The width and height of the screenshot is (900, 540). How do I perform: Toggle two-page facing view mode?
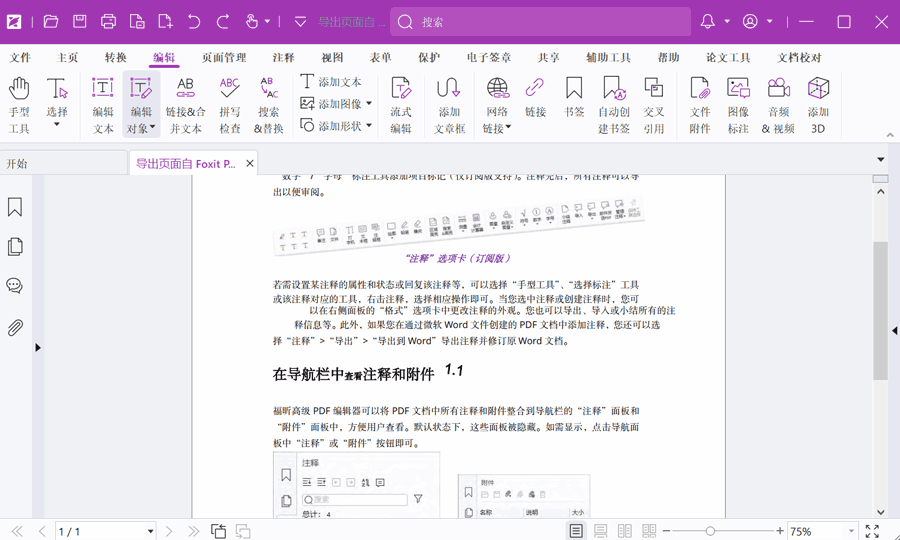625,532
